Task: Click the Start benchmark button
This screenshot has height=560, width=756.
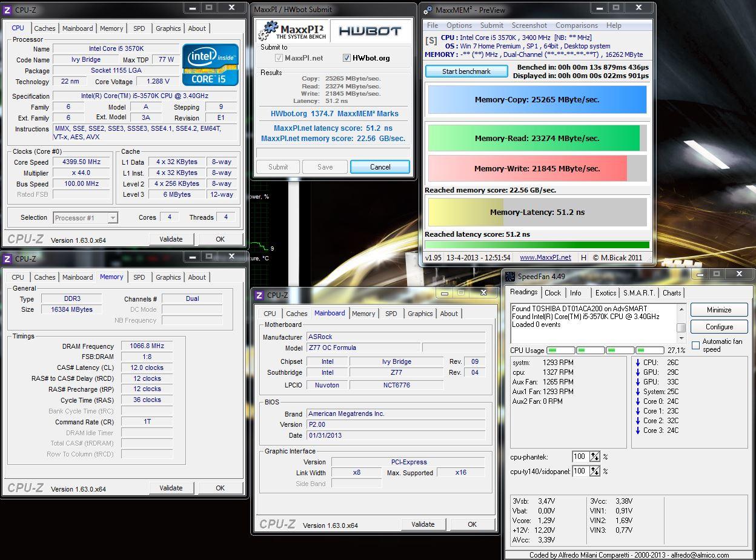Action: coord(466,71)
